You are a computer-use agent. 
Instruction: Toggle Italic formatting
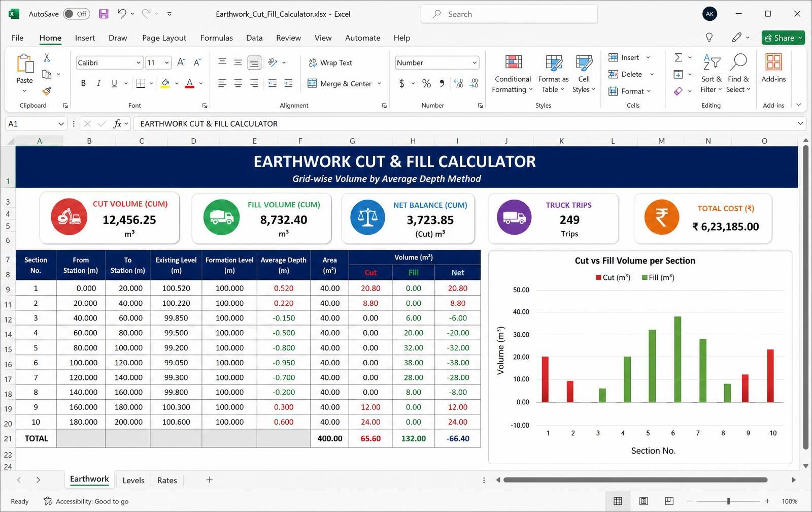tap(98, 83)
